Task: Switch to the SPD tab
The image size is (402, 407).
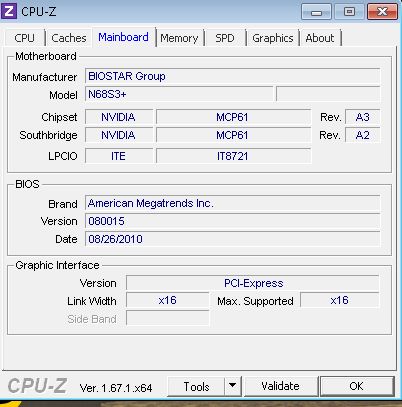Action: pyautogui.click(x=225, y=38)
